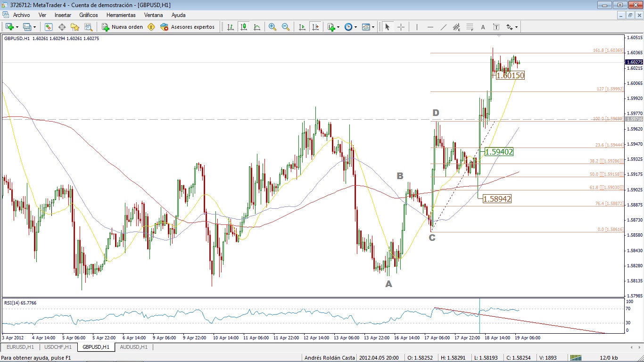
Task: Click the Periods clock icon
Action: coord(348,27)
